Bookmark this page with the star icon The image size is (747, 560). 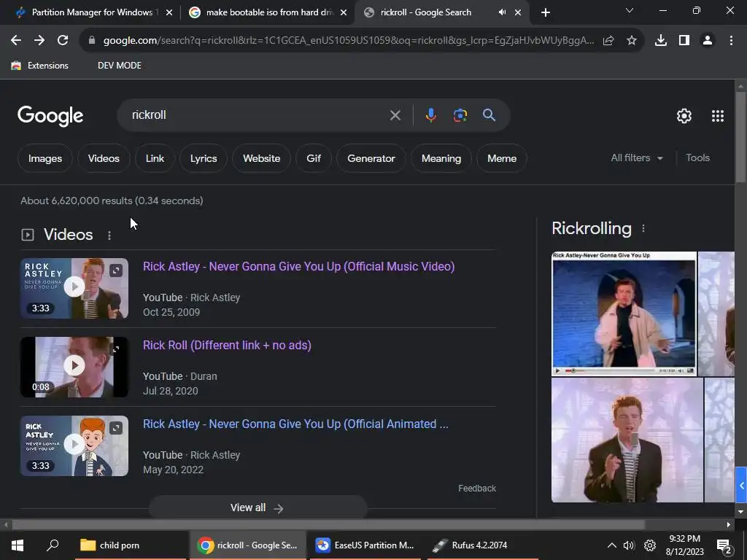632,41
